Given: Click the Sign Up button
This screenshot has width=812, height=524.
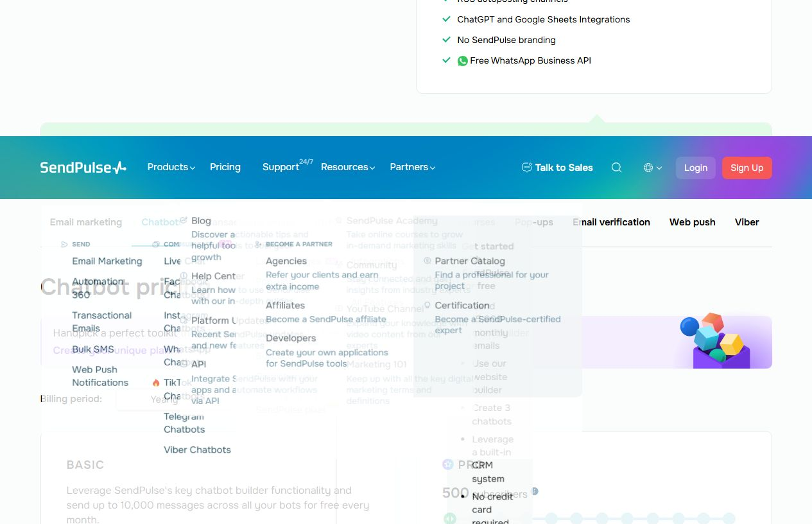Looking at the screenshot, I should tap(747, 168).
